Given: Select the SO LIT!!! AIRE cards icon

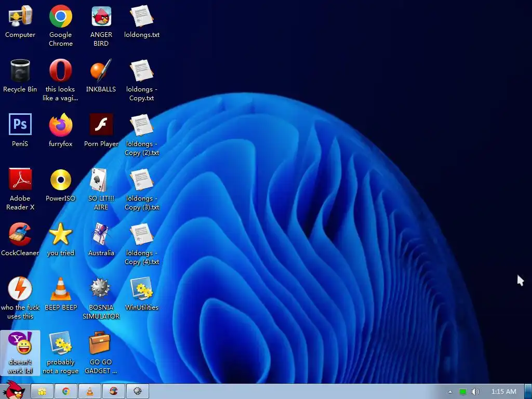Looking at the screenshot, I should [x=101, y=189].
